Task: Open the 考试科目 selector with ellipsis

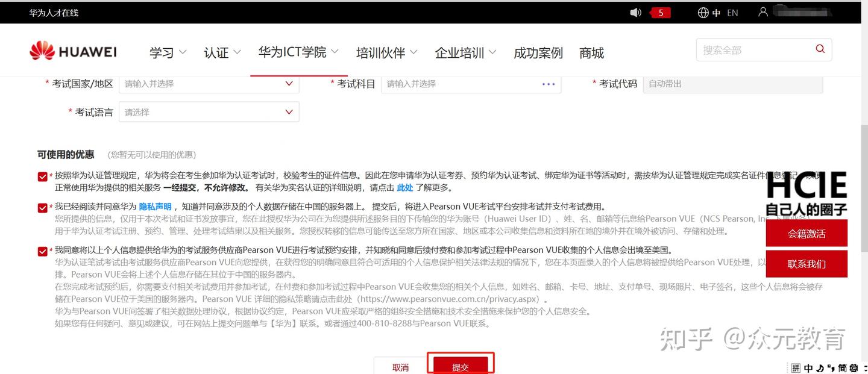Action: click(x=548, y=84)
